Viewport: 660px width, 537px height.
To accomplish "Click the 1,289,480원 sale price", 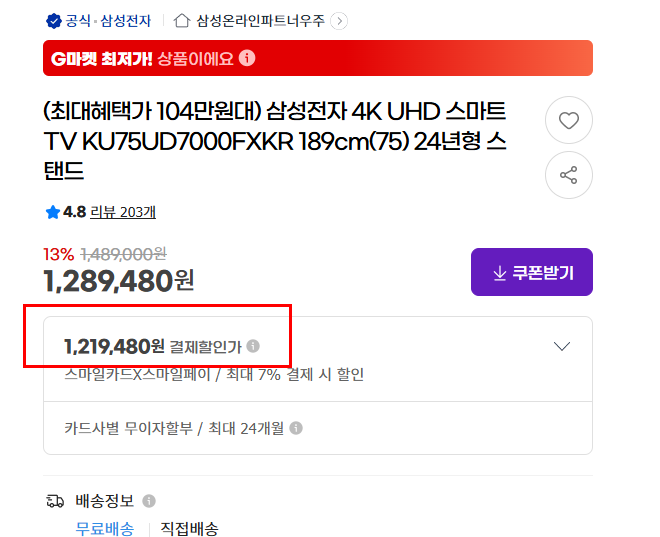I will pyautogui.click(x=118, y=281).
